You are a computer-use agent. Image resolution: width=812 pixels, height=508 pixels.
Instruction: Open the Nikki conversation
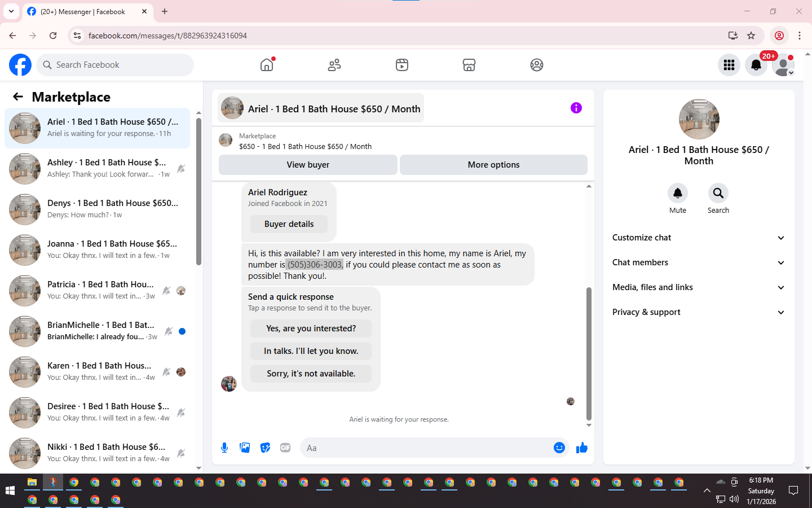[98, 453]
